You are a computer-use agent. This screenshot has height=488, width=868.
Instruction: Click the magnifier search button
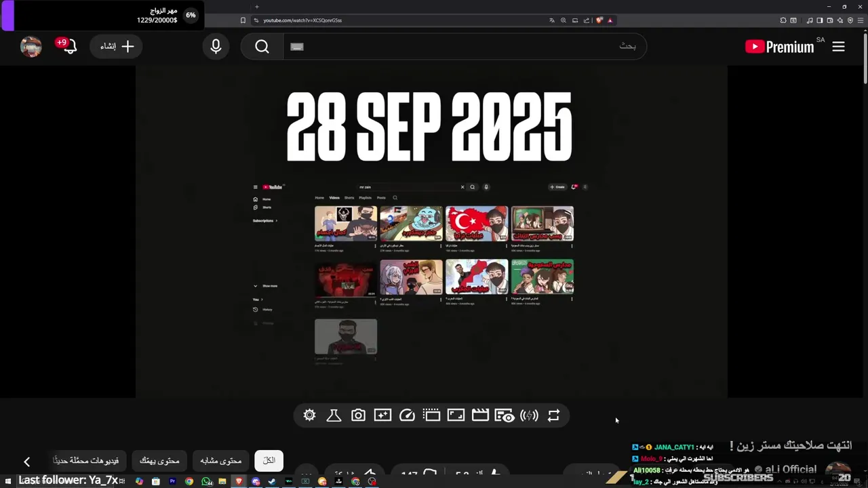(x=262, y=46)
